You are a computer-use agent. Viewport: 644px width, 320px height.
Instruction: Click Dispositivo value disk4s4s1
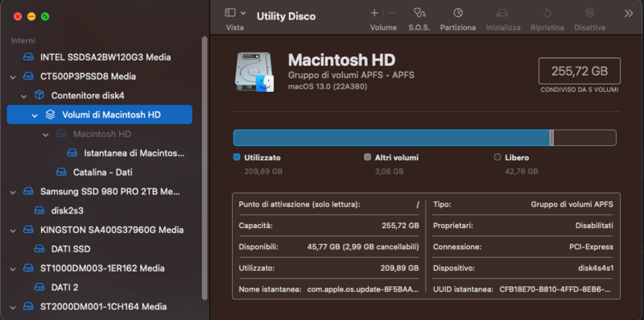[x=596, y=268]
